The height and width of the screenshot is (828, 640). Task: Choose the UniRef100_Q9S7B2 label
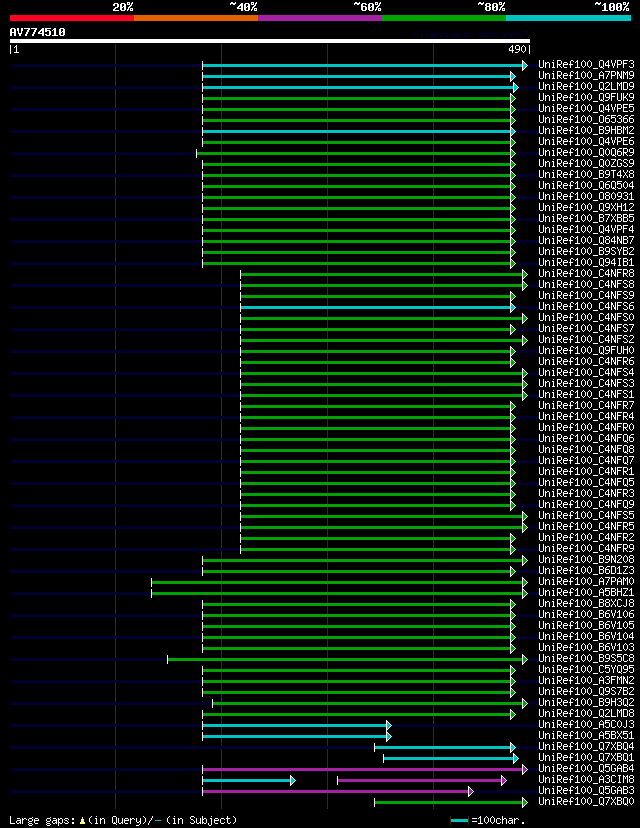586,691
